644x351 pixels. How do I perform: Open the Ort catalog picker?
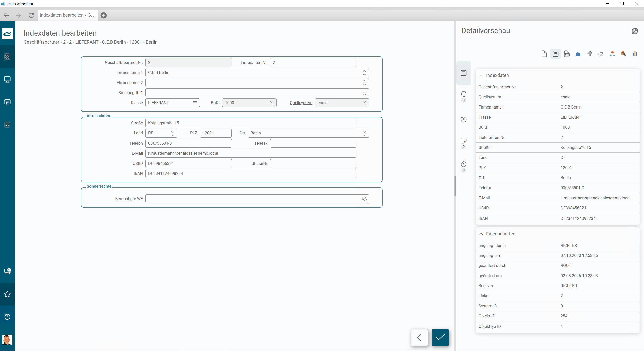(x=364, y=133)
